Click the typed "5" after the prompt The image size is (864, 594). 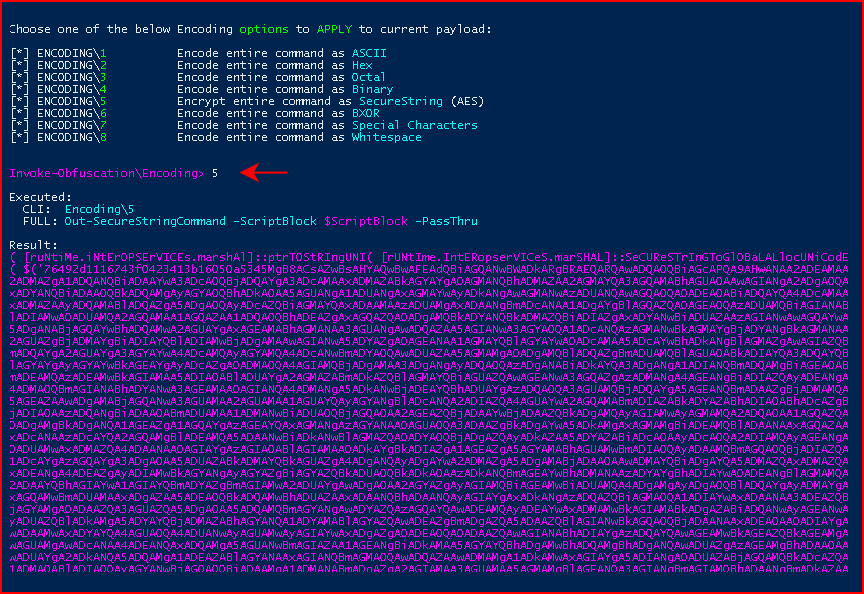coord(215,174)
